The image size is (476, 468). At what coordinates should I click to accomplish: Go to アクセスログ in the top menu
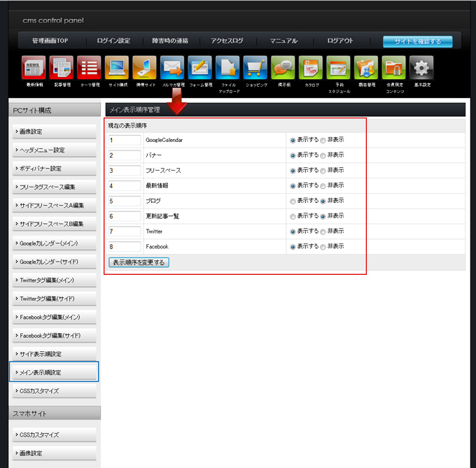pyautogui.click(x=227, y=41)
